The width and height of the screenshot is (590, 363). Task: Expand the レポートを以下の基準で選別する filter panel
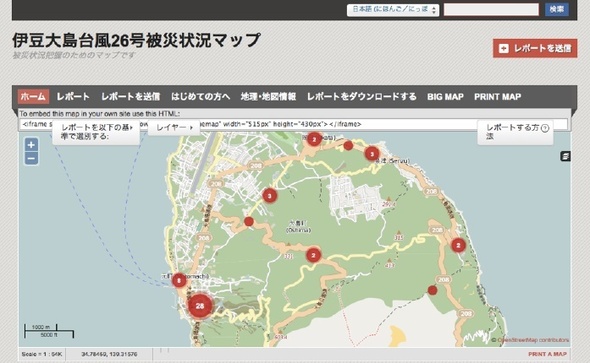96,132
